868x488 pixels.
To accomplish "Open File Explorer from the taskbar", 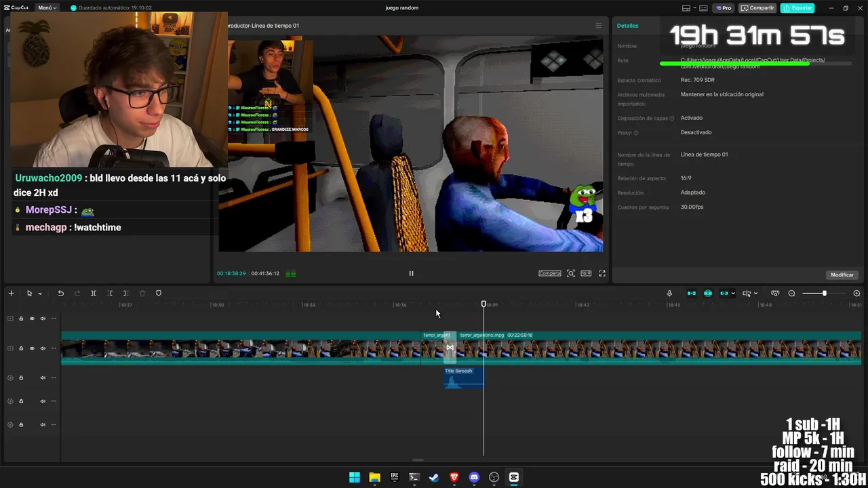I will (374, 477).
